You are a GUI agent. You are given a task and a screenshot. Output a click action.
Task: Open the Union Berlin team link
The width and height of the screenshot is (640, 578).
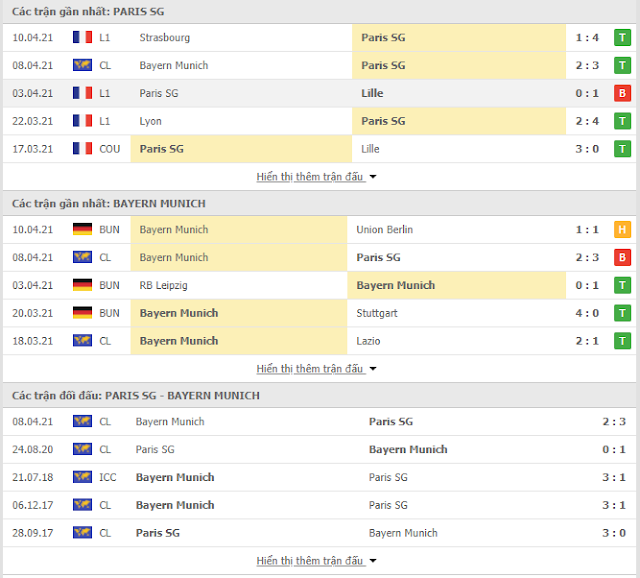pos(384,229)
